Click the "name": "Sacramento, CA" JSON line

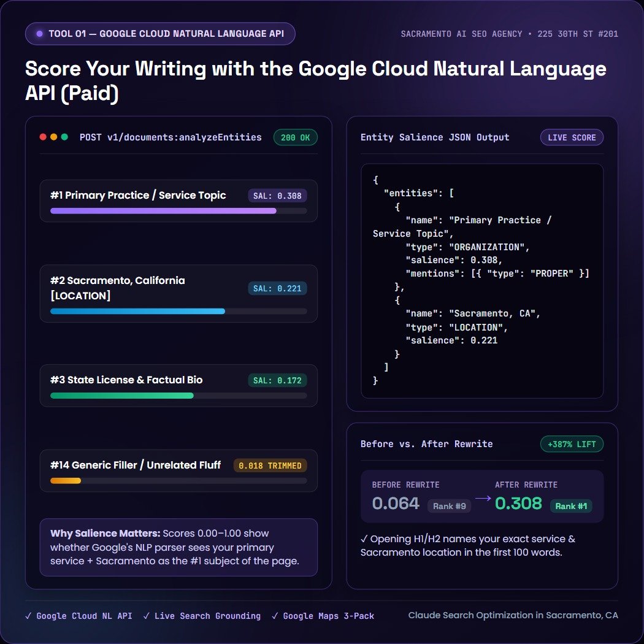pos(473,313)
